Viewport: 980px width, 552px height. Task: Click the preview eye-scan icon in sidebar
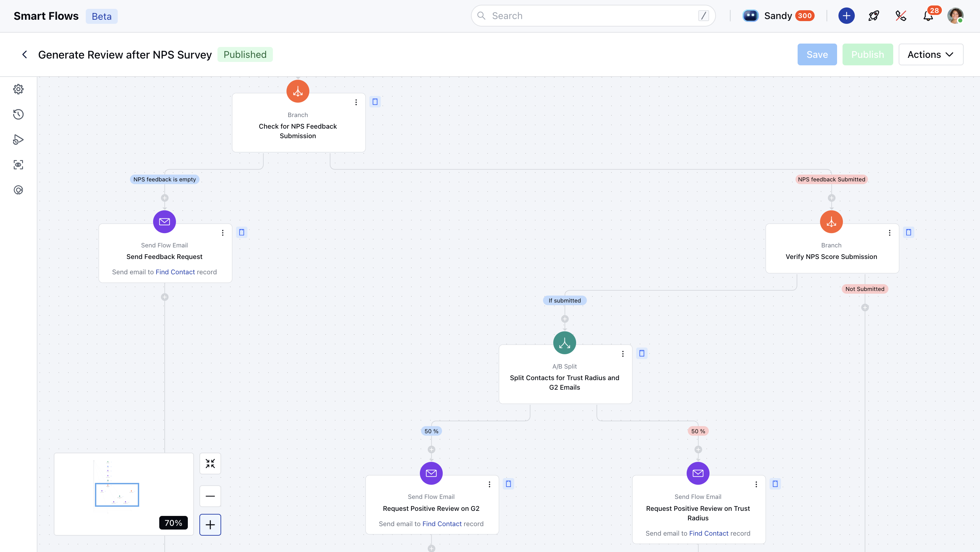coord(18,165)
